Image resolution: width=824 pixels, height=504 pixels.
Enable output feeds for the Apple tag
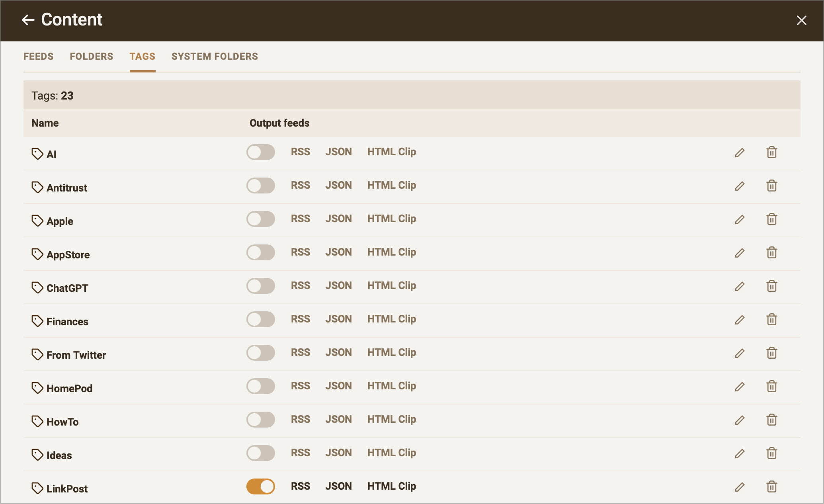click(x=260, y=219)
